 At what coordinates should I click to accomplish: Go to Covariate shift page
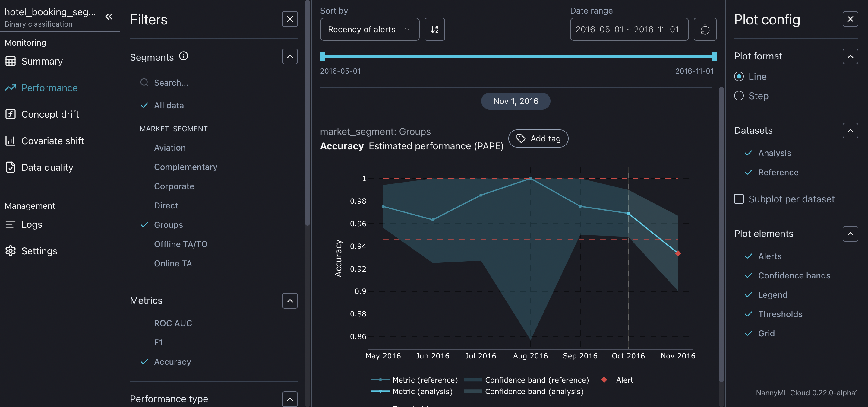52,141
